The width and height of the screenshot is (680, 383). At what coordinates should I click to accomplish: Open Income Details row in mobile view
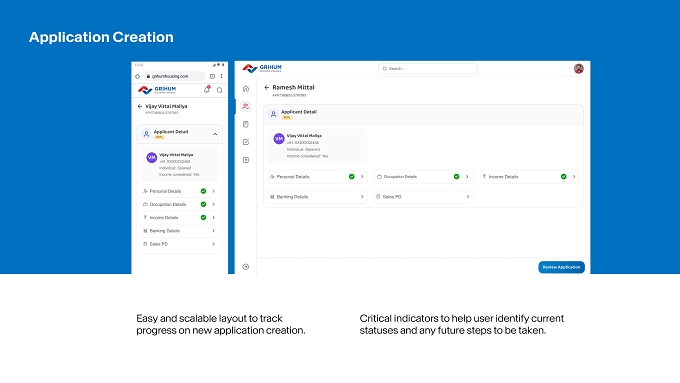pos(179,218)
